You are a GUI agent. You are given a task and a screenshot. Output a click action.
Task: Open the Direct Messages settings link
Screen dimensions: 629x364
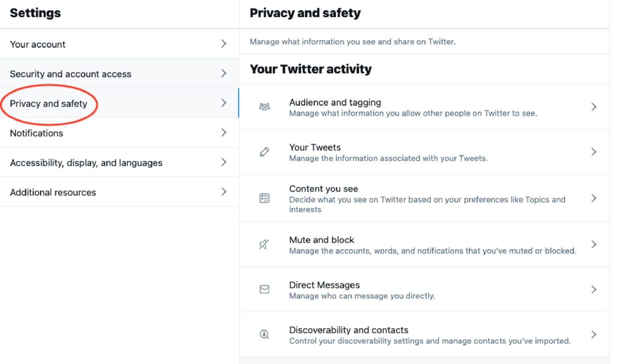(x=324, y=285)
